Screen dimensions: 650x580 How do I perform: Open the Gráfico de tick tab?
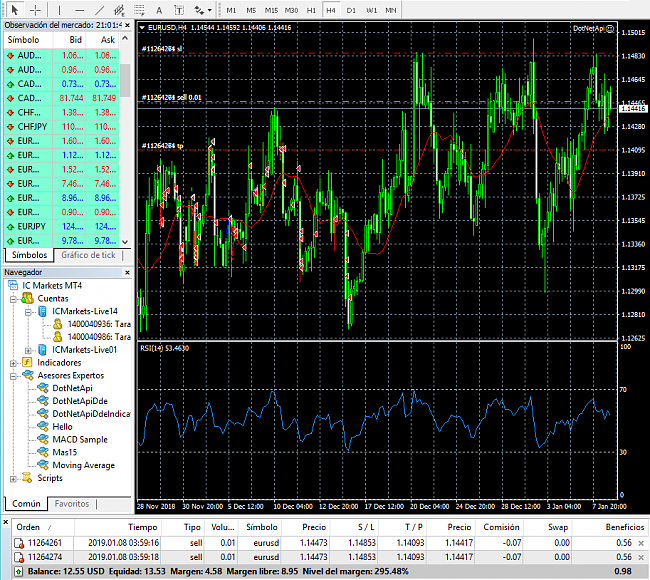pos(88,255)
